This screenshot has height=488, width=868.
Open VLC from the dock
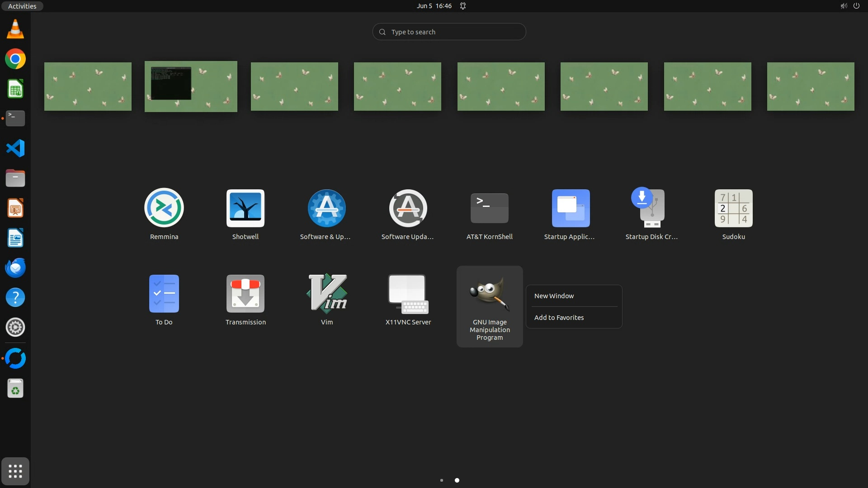(x=15, y=29)
